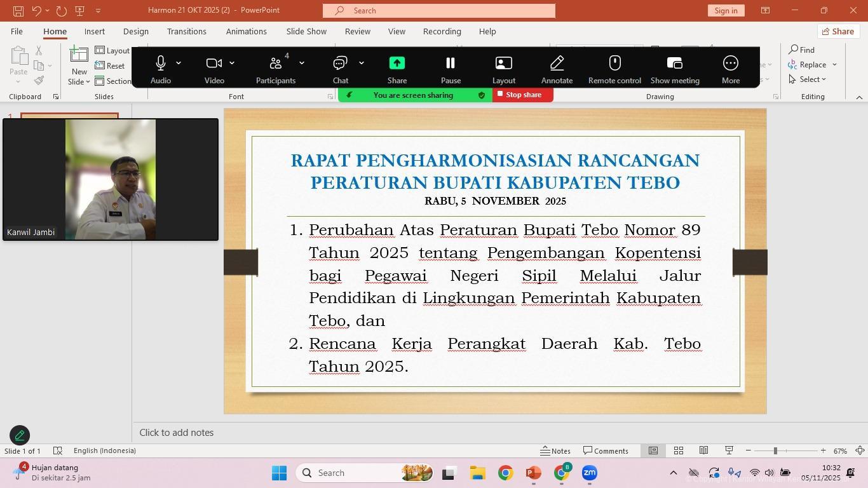Click the Annotate pen icon in Zoom toolbar

(557, 64)
